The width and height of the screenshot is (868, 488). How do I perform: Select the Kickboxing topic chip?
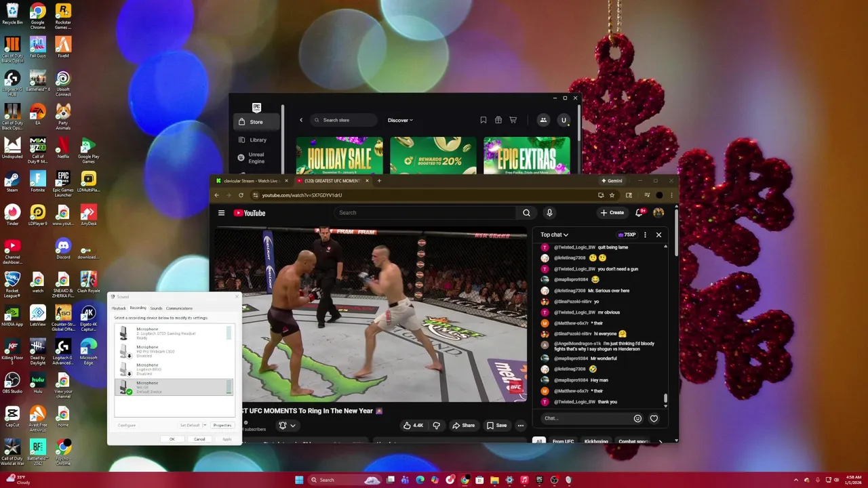[x=596, y=442]
